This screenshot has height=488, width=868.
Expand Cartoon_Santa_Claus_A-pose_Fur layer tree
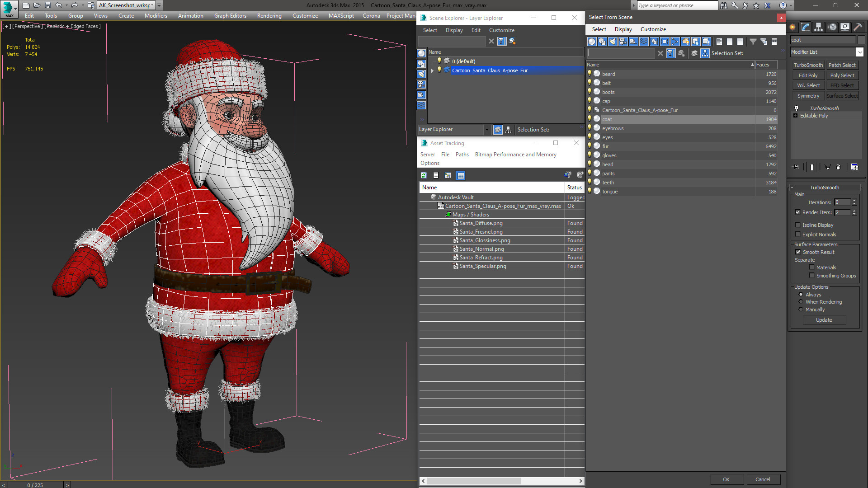(432, 70)
